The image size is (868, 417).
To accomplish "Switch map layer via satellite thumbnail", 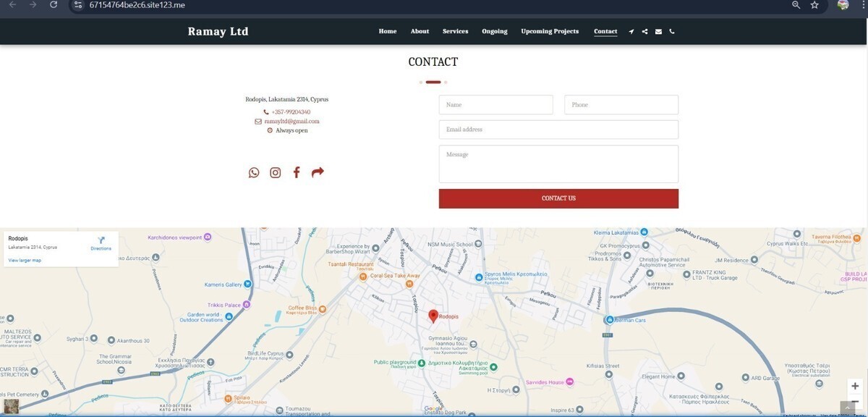I will coord(11,407).
